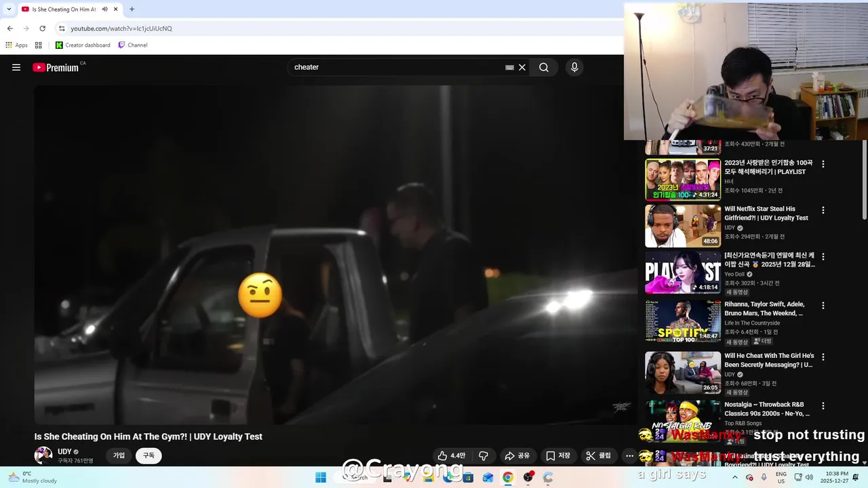This screenshot has width=868, height=488.
Task: Open 'Will Netflix Star Steal His Girlfriend' thumbnail
Action: (683, 226)
